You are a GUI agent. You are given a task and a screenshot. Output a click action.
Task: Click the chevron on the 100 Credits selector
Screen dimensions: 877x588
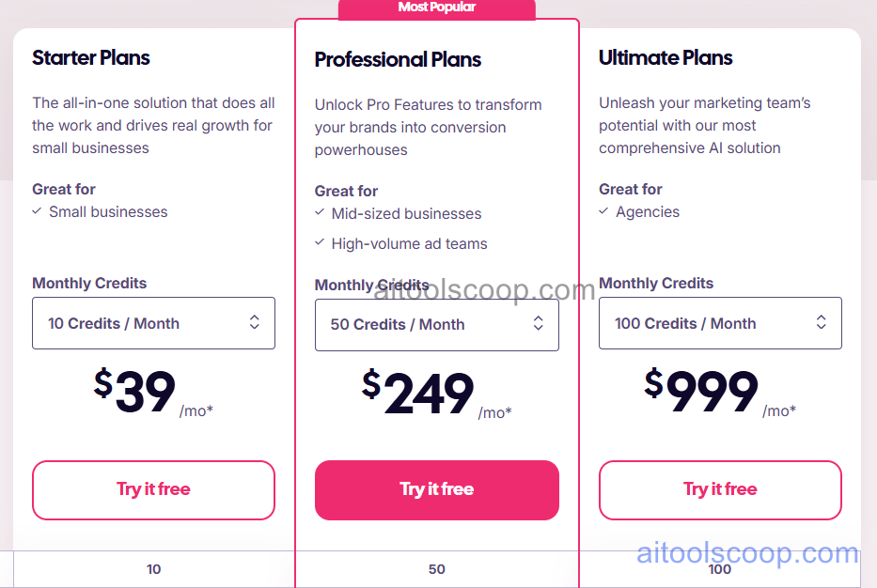coord(821,323)
